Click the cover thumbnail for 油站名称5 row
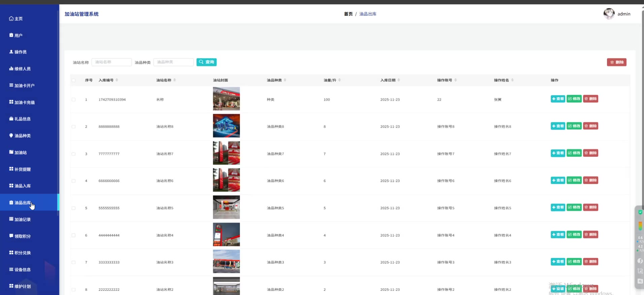644x295 pixels. [x=226, y=207]
